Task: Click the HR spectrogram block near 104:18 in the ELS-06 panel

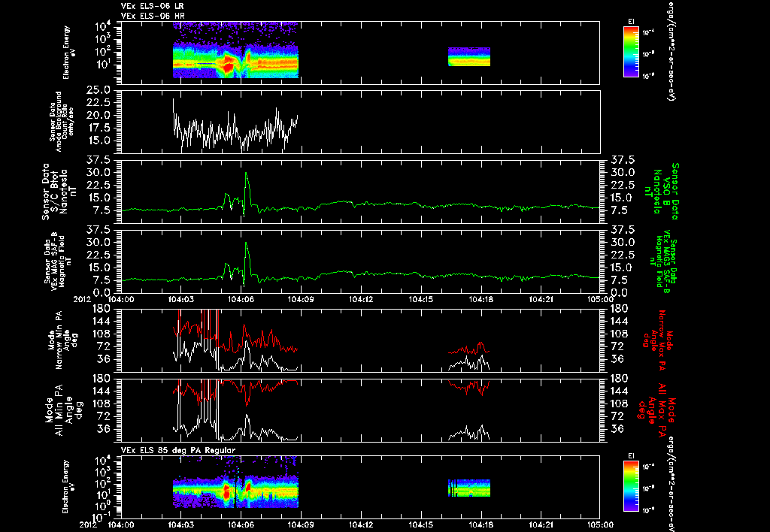Action: [x=469, y=56]
